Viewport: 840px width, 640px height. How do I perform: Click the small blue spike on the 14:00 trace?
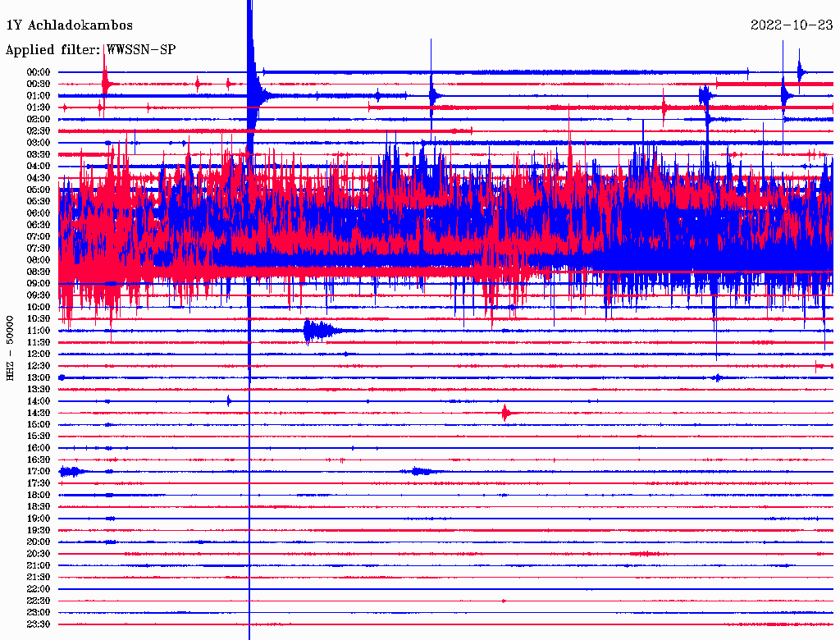[x=229, y=401]
